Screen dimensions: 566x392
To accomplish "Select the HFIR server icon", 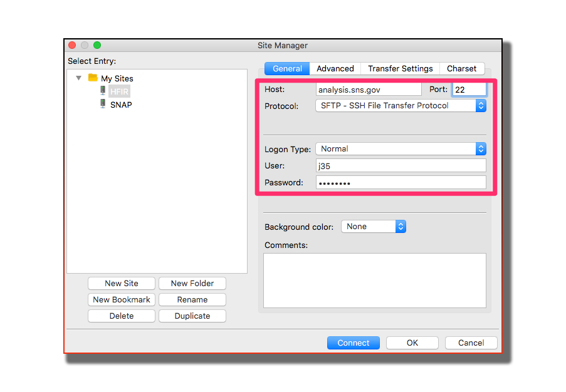I will click(x=102, y=91).
